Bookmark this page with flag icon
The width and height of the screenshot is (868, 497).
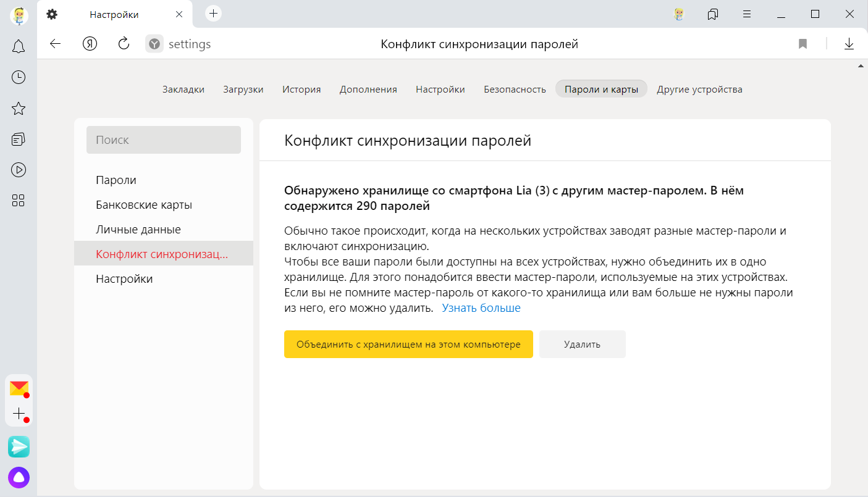(x=803, y=44)
